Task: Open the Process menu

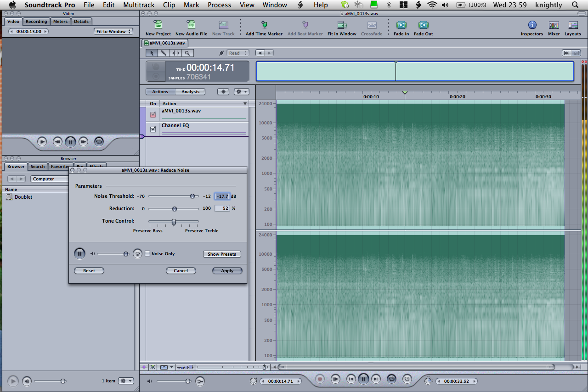Action: [219, 5]
